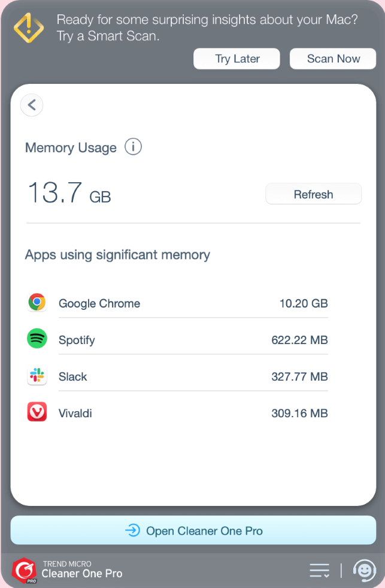Click Apps using significant memory heading
The width and height of the screenshot is (385, 588).
click(117, 255)
